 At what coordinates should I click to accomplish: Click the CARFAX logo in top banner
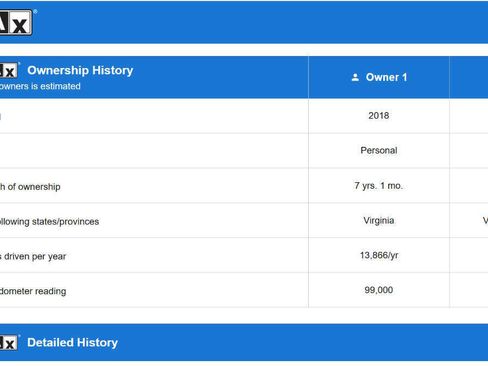(x=16, y=22)
